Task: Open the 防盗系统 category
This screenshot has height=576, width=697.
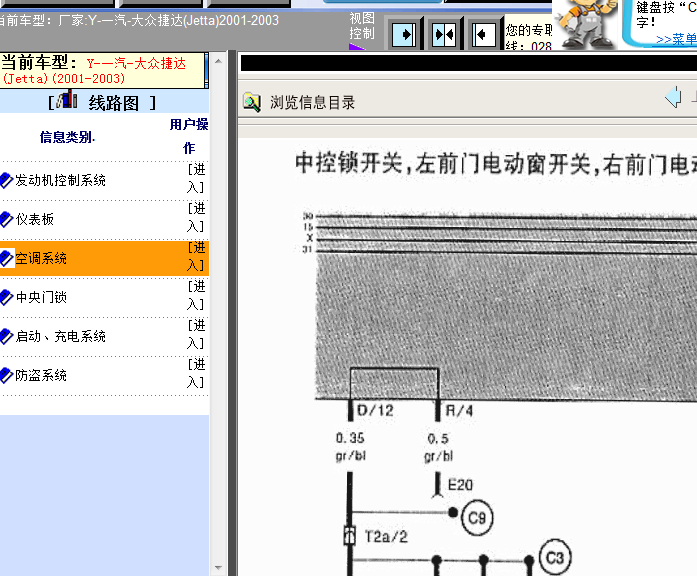Action: (41, 375)
